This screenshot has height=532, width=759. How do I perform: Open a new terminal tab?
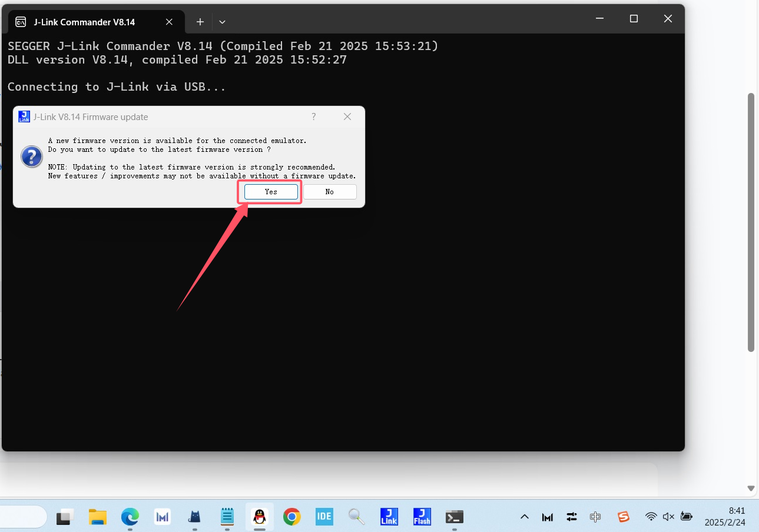click(x=200, y=22)
